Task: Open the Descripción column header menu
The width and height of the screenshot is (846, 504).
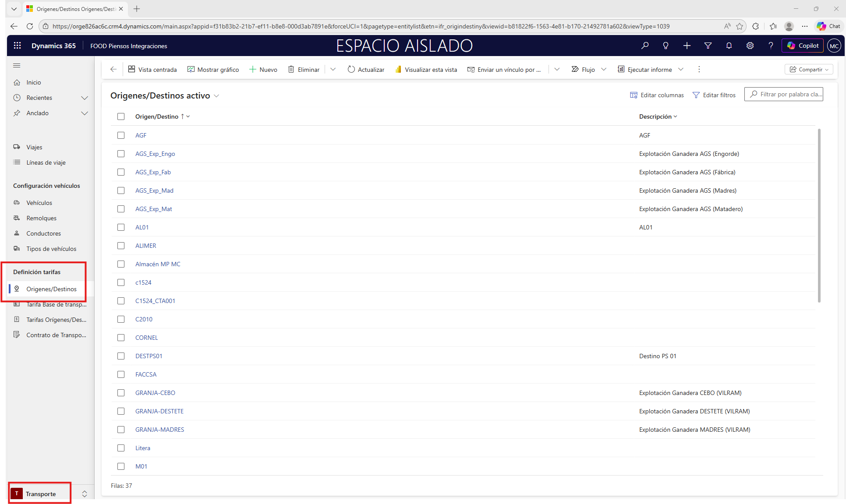Action: [658, 116]
